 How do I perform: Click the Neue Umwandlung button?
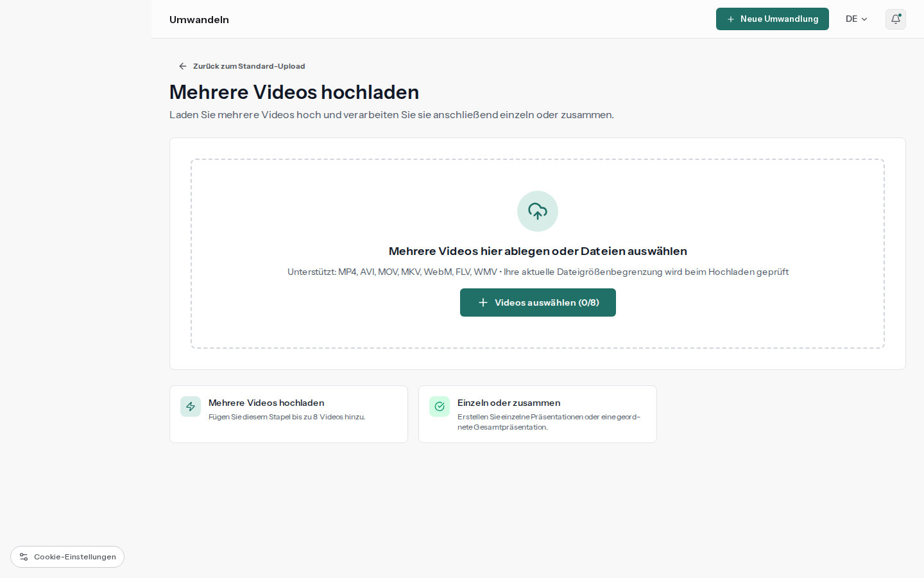[773, 19]
